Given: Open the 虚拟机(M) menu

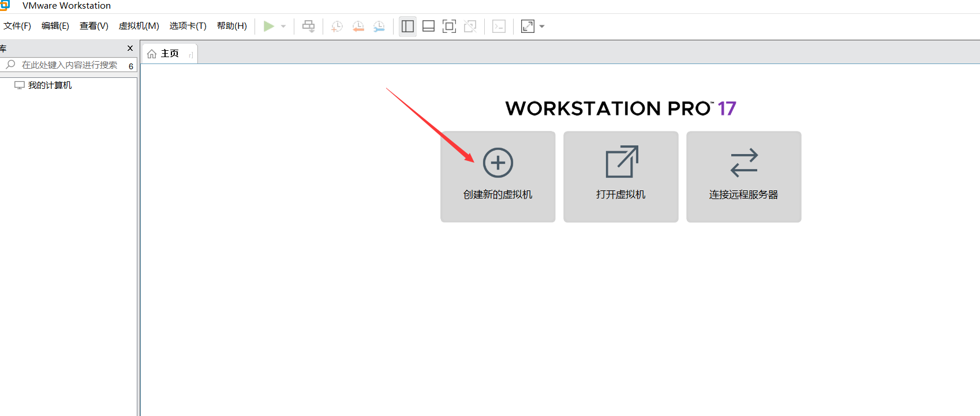Looking at the screenshot, I should [139, 26].
